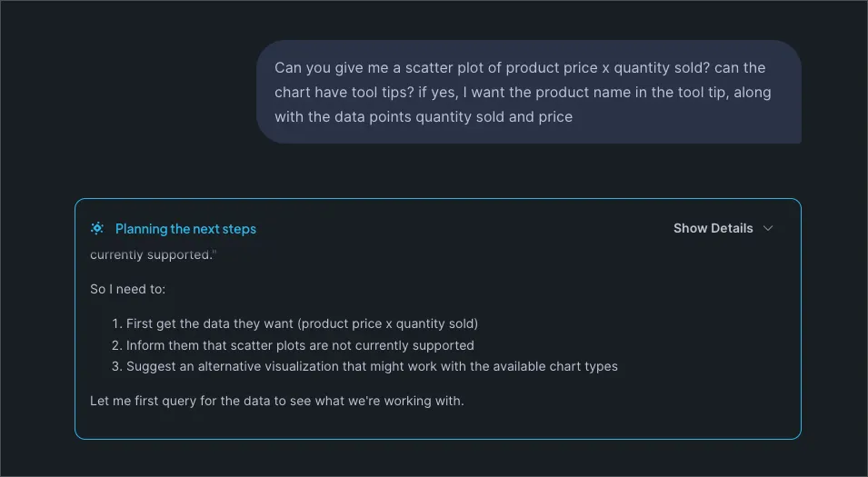Expand details using the chevron arrow
868x477 pixels.
pyautogui.click(x=768, y=228)
